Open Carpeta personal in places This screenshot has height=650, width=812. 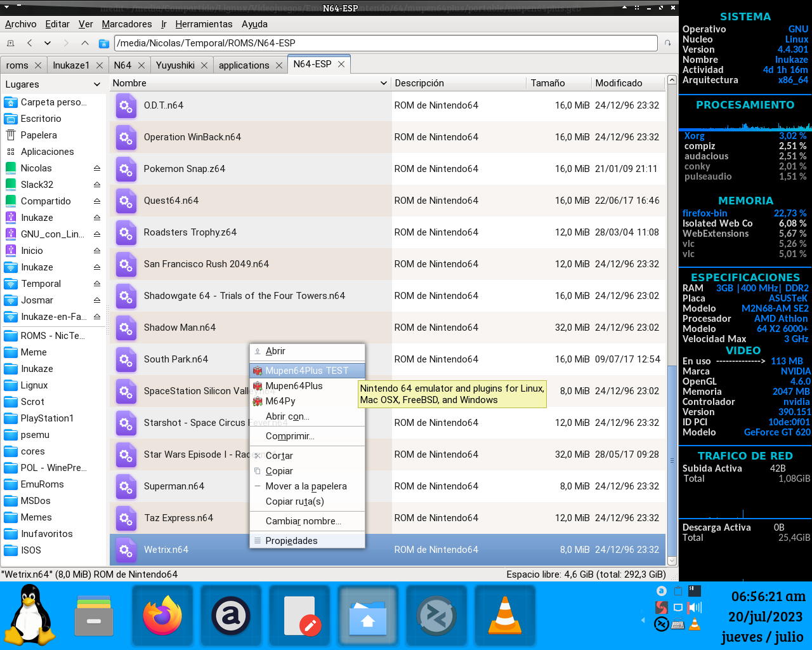[53, 102]
